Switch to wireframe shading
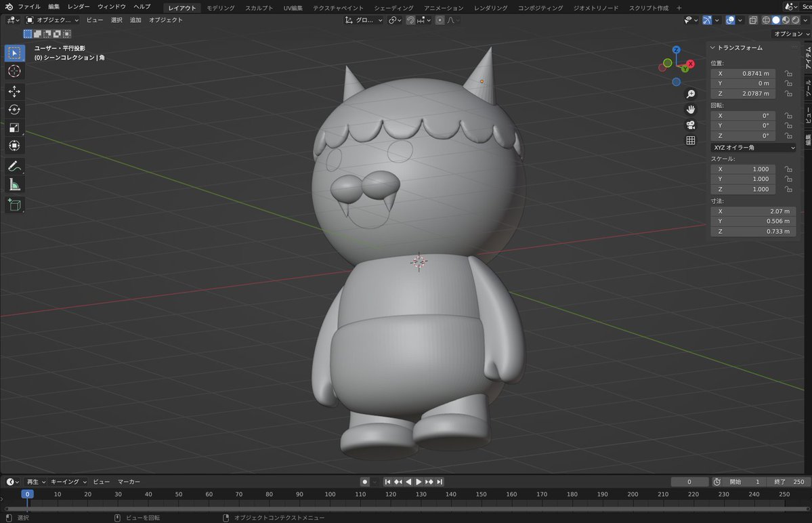Screen dimensions: 812x523 [x=766, y=20]
